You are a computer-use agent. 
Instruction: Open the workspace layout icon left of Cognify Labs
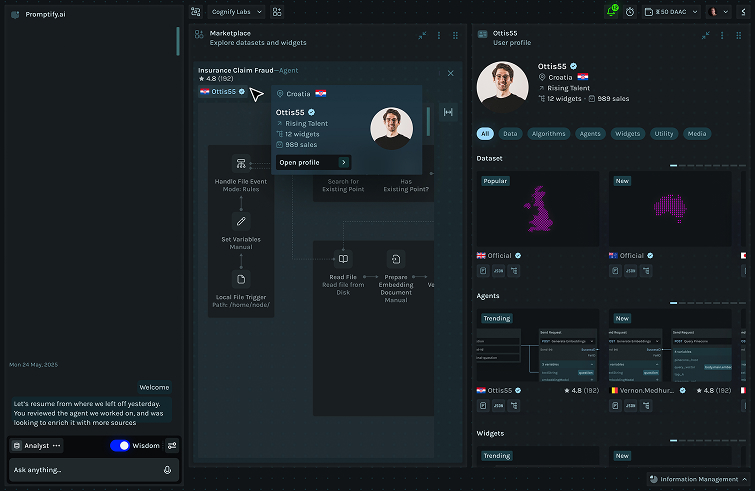195,12
